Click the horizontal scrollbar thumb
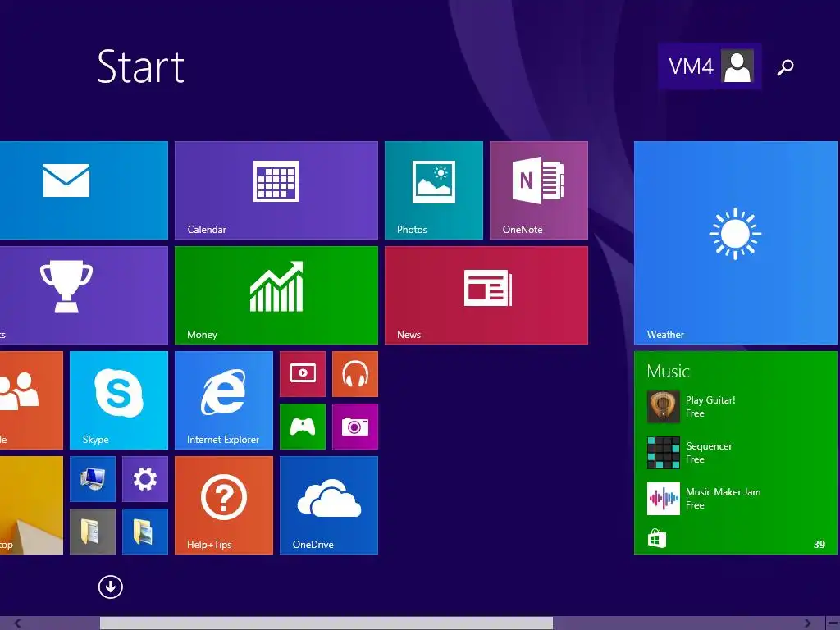This screenshot has height=630, width=840. [x=326, y=623]
